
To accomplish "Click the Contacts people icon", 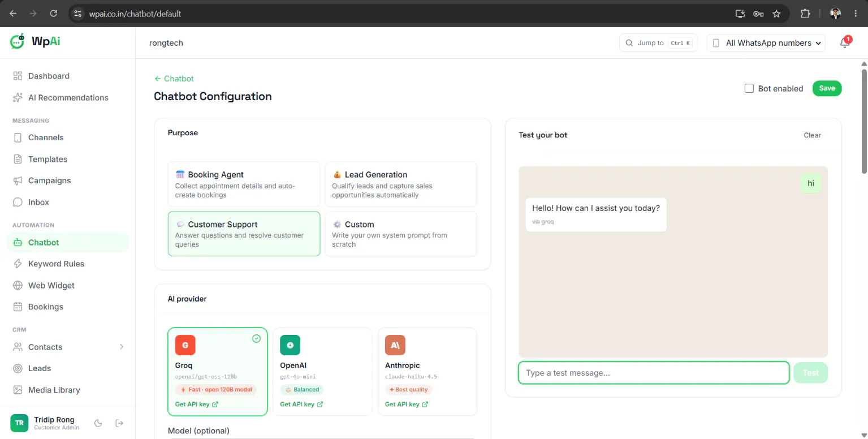I will tap(18, 347).
